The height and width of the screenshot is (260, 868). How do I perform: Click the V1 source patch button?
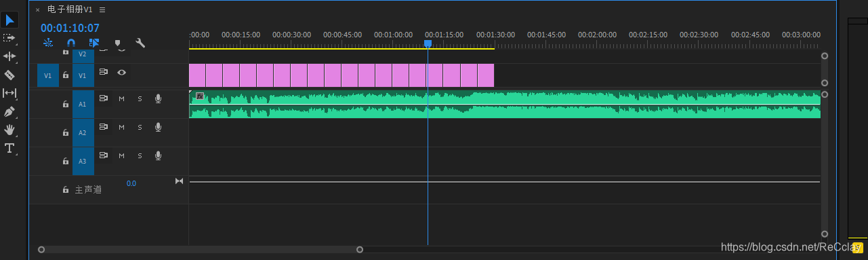click(x=47, y=76)
